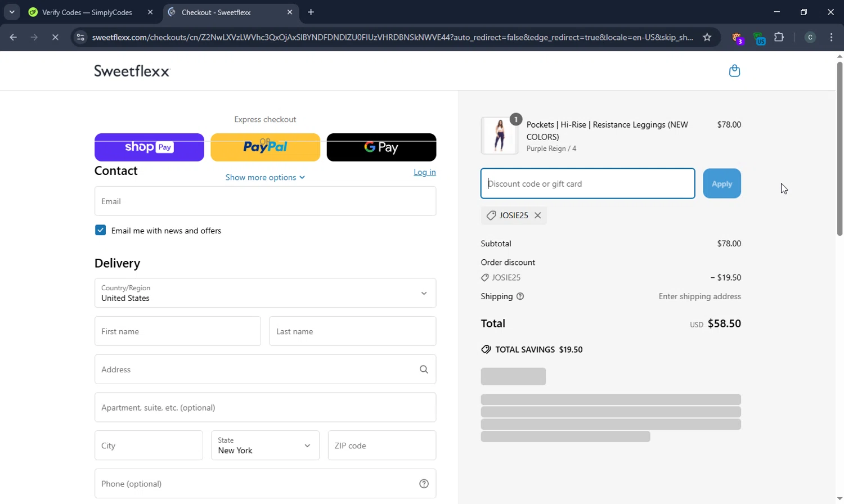Bookmark this page with the star icon

(707, 37)
